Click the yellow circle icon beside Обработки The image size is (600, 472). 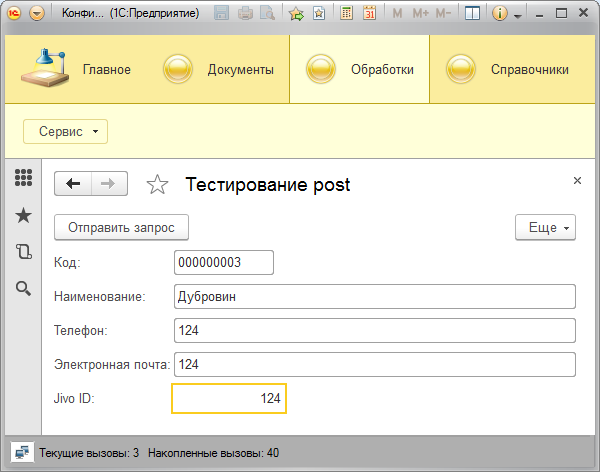(321, 69)
